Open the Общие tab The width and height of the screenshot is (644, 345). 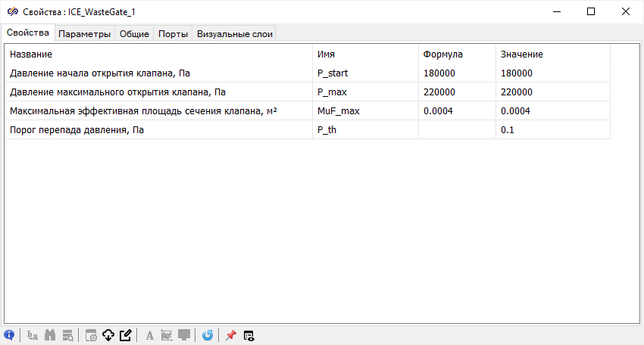coord(134,34)
